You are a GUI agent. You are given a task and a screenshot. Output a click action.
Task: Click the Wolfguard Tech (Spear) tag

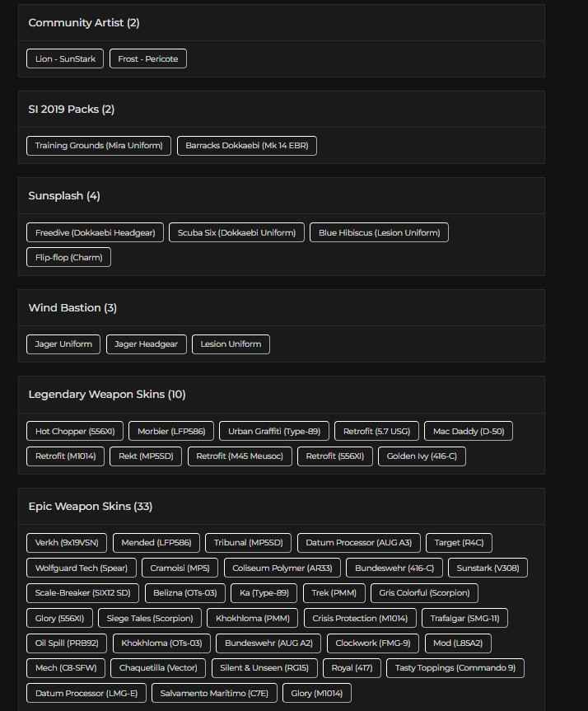(x=82, y=568)
